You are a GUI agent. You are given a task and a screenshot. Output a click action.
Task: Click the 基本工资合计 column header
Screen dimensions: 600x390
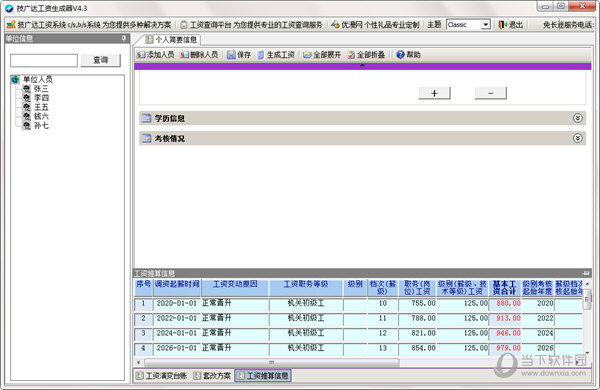(504, 288)
